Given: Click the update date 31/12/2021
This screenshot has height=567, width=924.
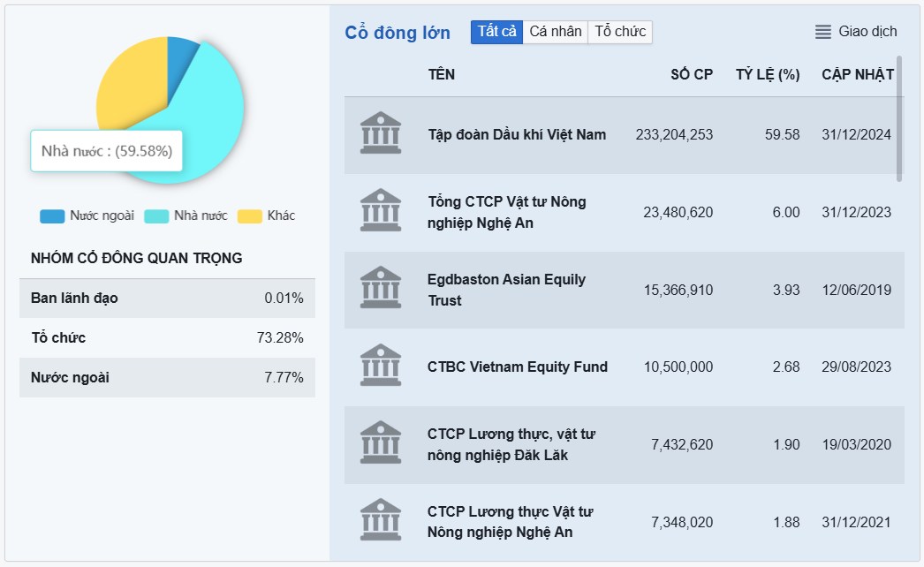Looking at the screenshot, I should [856, 522].
